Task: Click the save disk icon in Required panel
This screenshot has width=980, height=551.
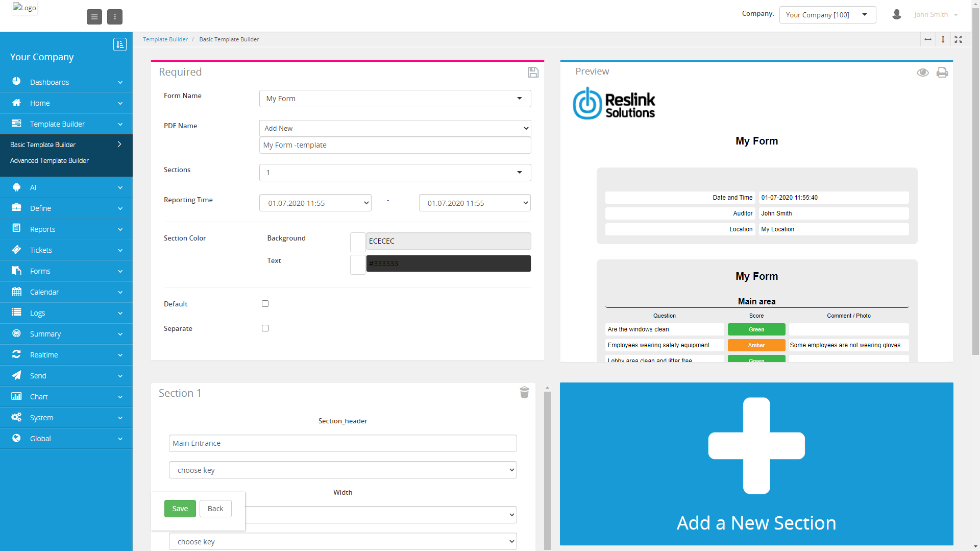Action: tap(533, 73)
